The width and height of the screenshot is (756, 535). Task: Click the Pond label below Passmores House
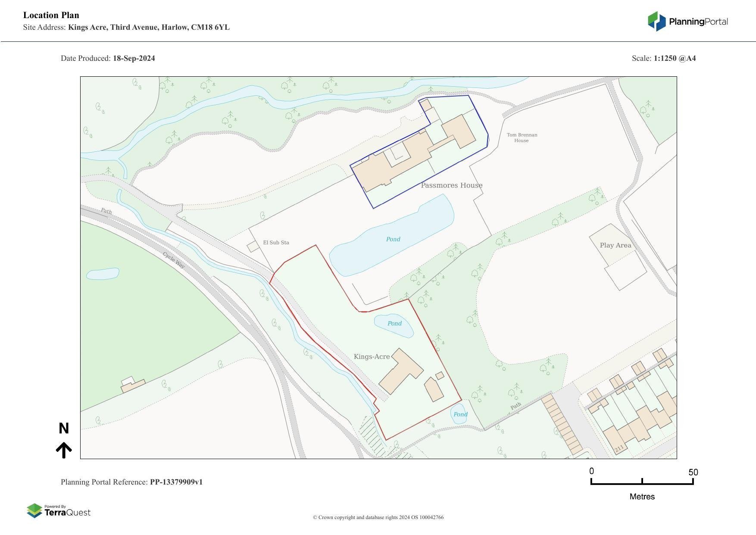click(393, 239)
